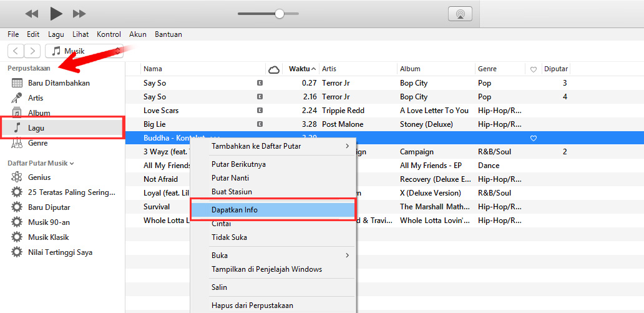Click the iCloud status column header
Image resolution: width=644 pixels, height=313 pixels.
point(274,69)
